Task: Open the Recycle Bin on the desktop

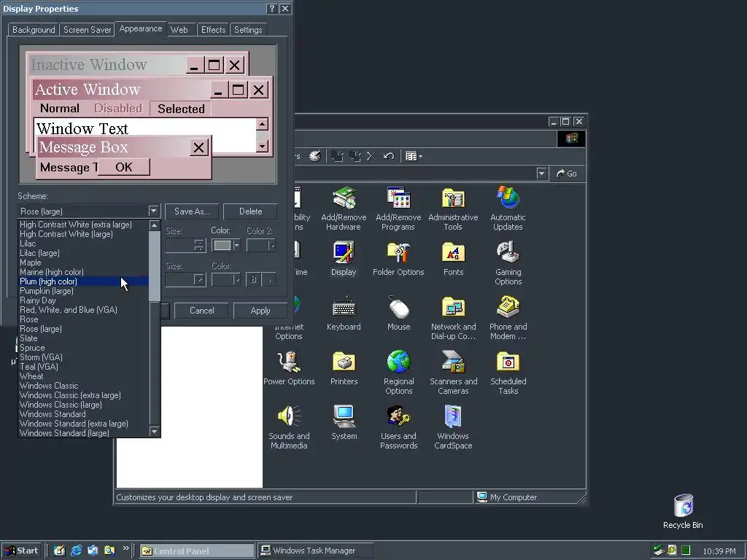Action: point(683,506)
